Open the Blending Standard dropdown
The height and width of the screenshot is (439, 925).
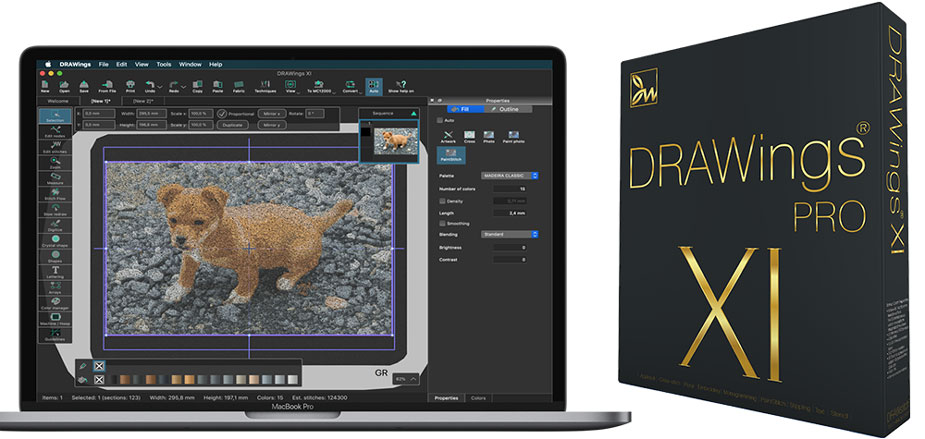point(510,234)
